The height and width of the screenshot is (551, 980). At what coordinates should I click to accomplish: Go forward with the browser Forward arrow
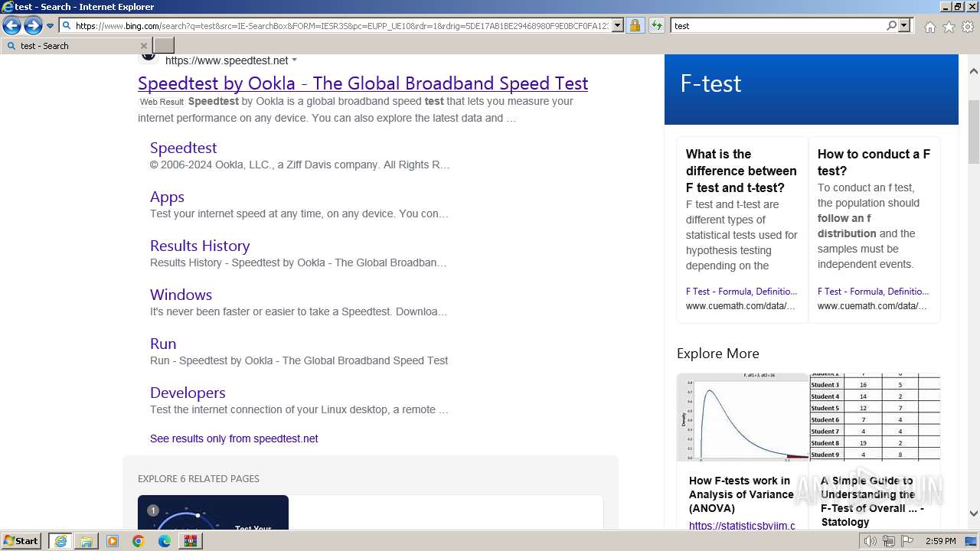point(33,26)
